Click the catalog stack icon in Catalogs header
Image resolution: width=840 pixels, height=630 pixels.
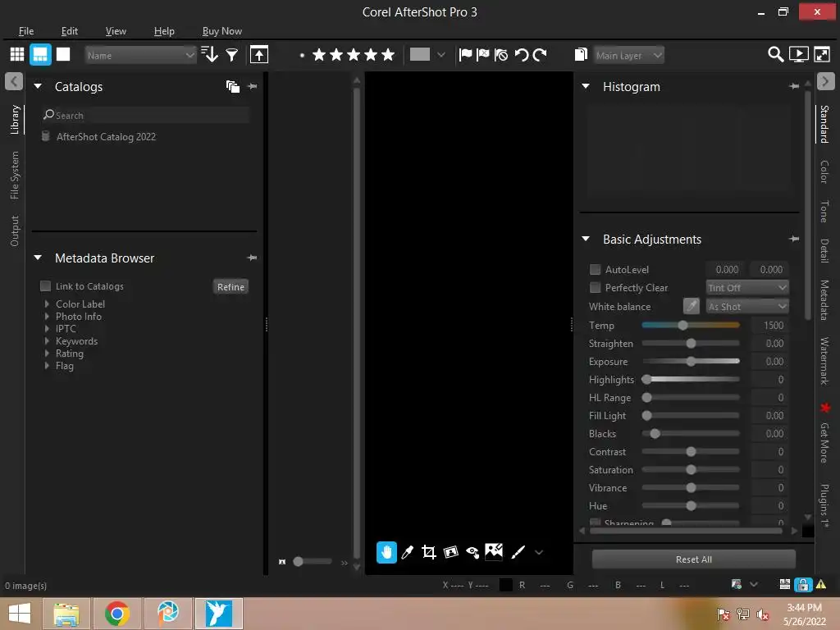pyautogui.click(x=232, y=87)
